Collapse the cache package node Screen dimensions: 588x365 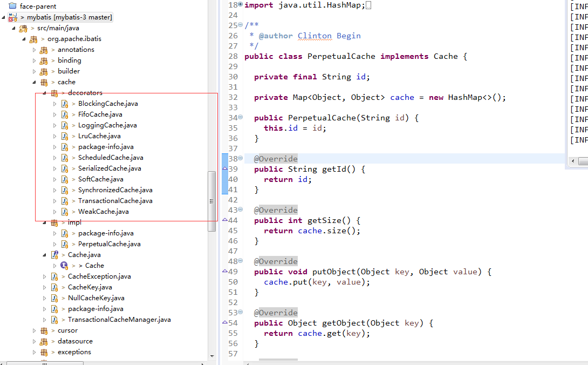(34, 82)
